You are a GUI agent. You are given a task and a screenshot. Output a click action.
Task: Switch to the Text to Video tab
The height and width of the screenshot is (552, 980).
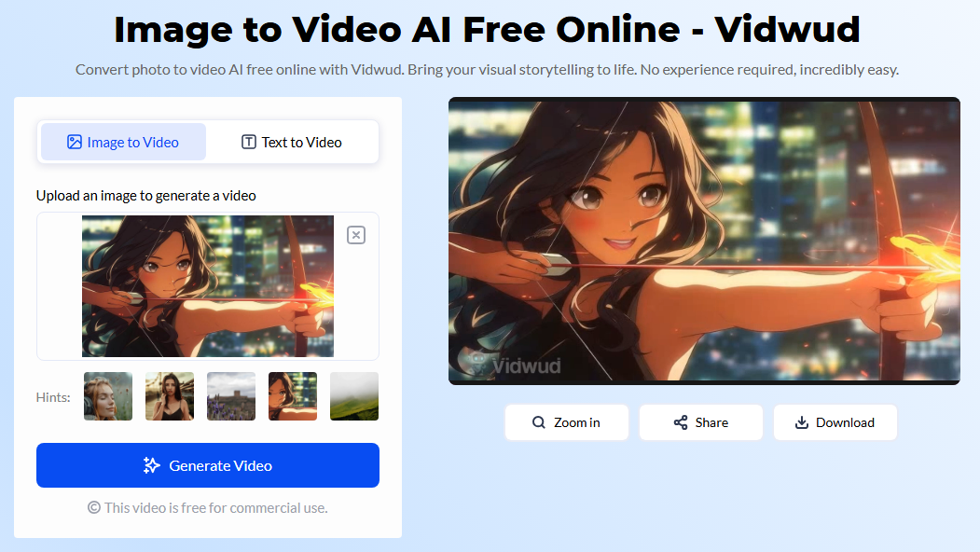pos(292,142)
